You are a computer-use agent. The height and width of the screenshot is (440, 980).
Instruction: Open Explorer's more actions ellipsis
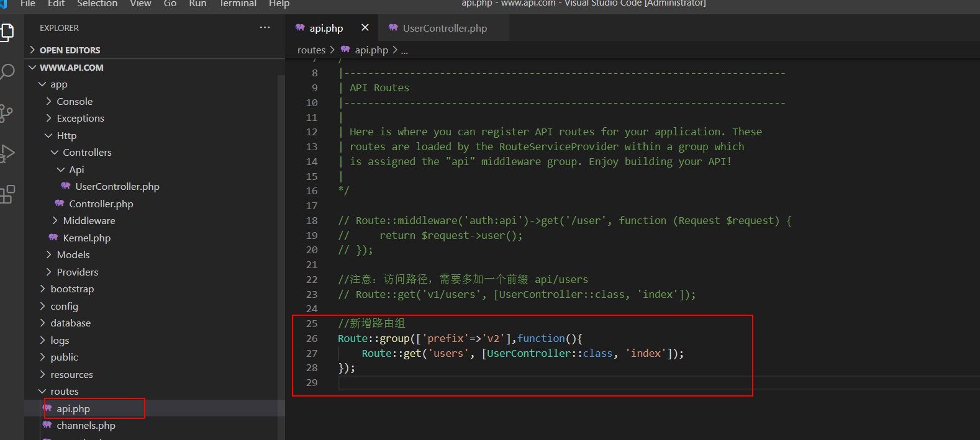265,27
